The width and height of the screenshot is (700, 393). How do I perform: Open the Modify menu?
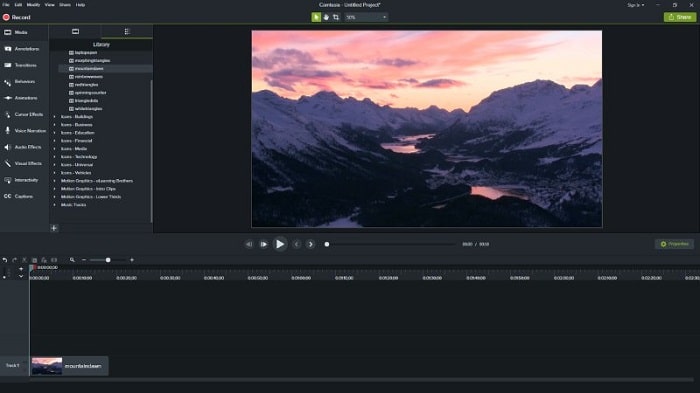(33, 4)
